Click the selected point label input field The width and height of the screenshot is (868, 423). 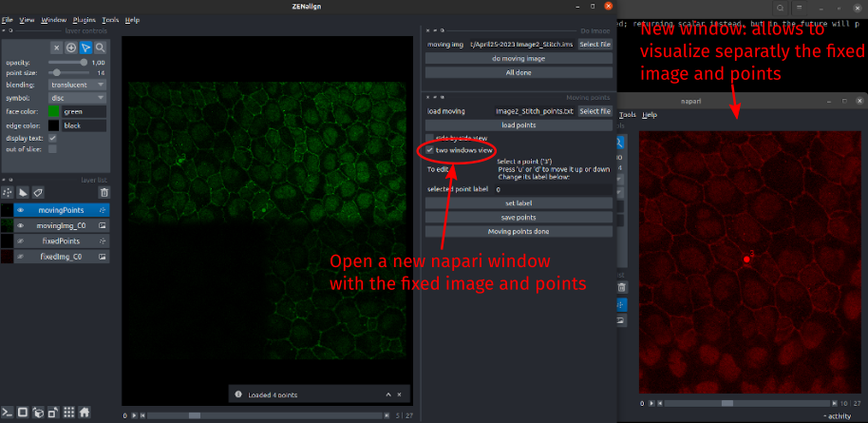point(553,189)
